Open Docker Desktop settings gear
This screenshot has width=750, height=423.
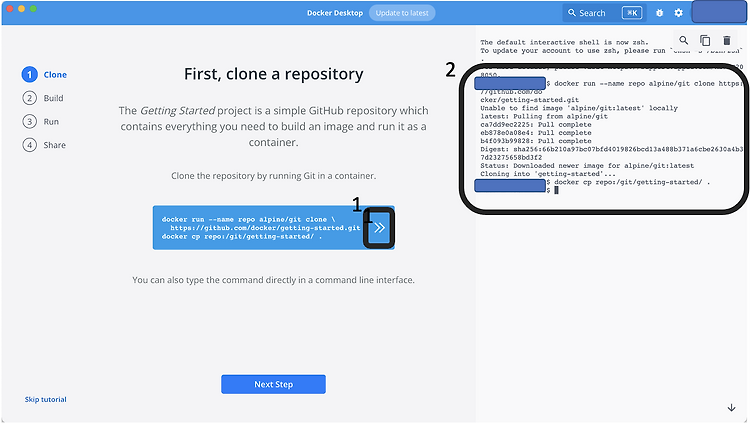tap(678, 13)
